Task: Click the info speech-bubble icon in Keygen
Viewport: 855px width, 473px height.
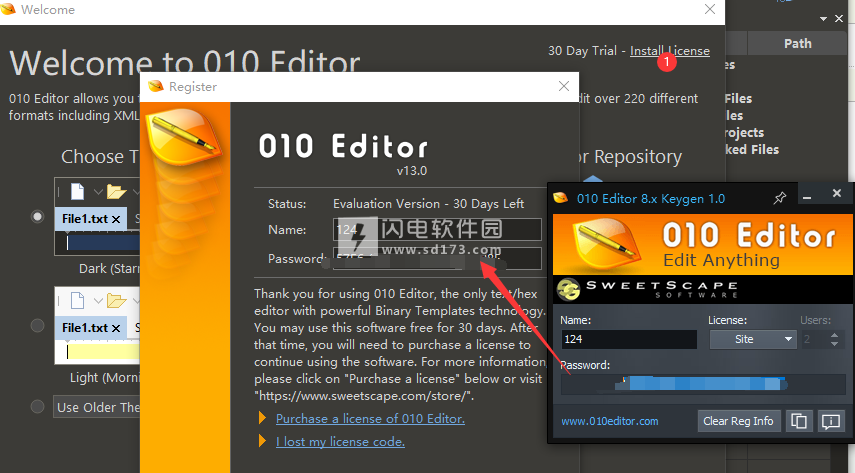Action: click(x=831, y=421)
